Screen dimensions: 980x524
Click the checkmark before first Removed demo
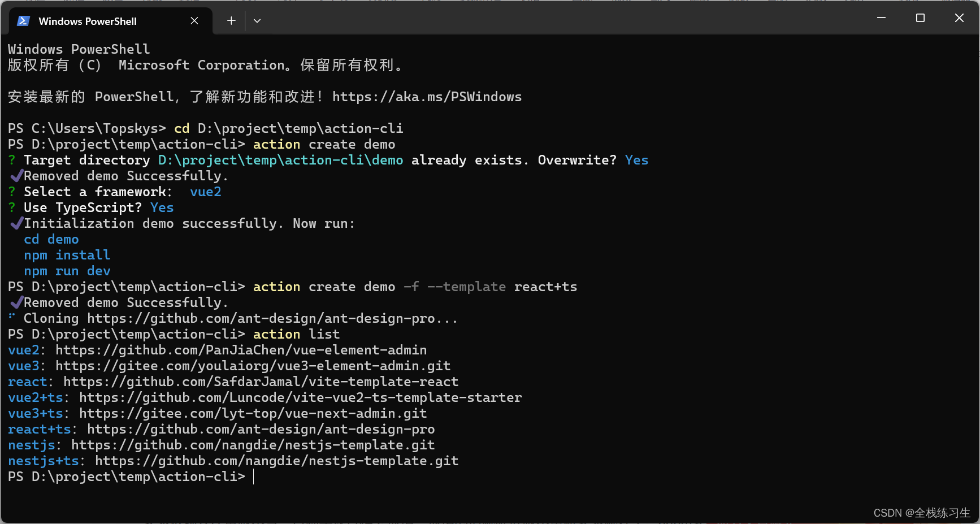click(x=16, y=176)
